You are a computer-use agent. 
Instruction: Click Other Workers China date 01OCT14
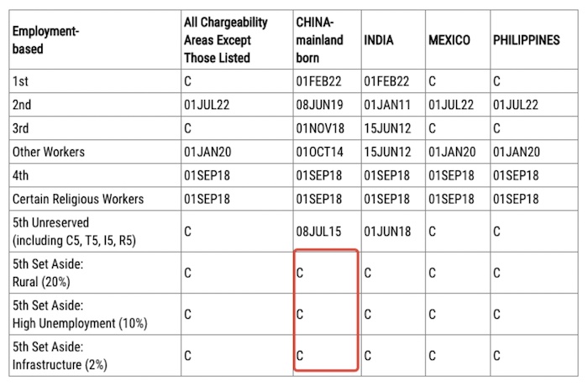click(x=319, y=152)
